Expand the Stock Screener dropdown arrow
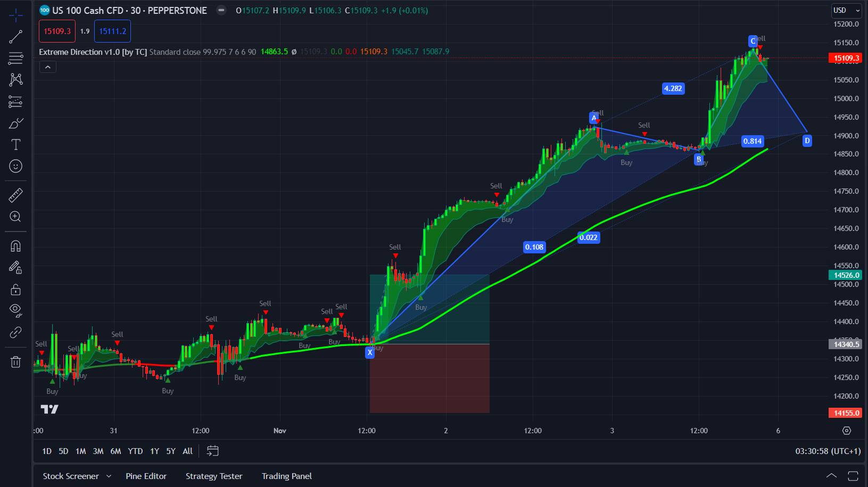This screenshot has width=868, height=487. coord(109,476)
